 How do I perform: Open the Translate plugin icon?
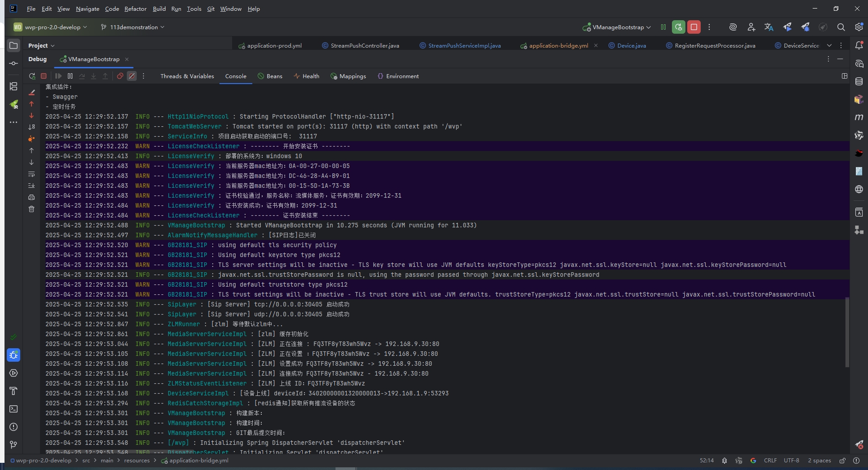(769, 27)
